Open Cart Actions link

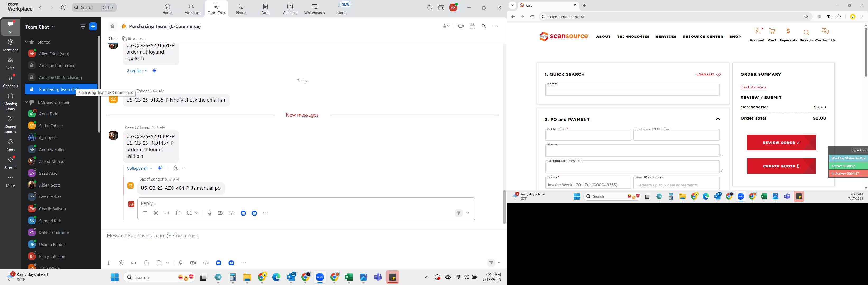(x=753, y=87)
